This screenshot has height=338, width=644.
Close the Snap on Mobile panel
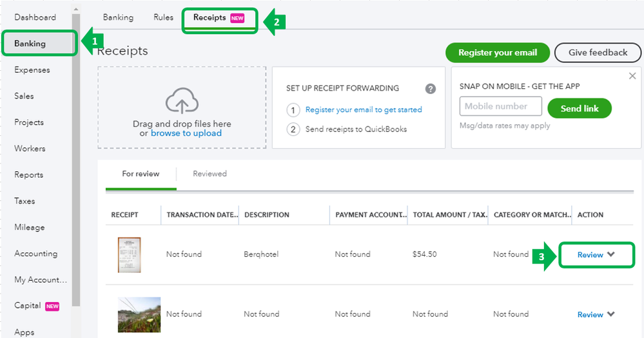click(632, 76)
